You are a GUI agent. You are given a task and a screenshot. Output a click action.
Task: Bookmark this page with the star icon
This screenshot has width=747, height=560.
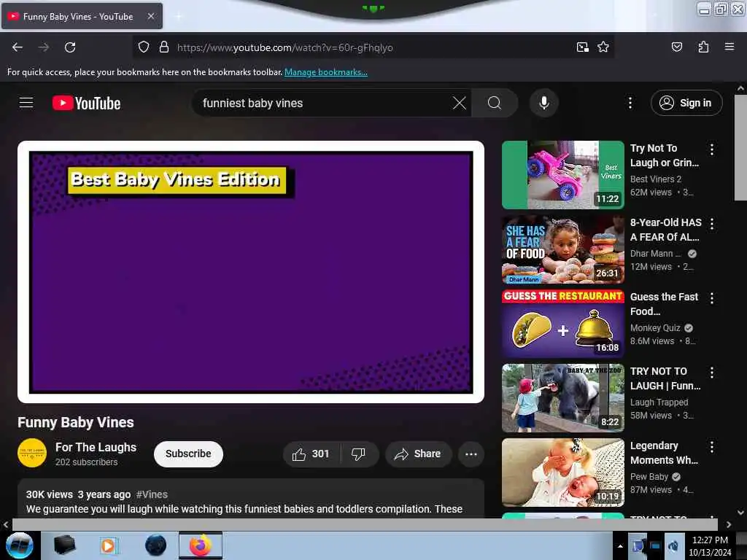(603, 47)
